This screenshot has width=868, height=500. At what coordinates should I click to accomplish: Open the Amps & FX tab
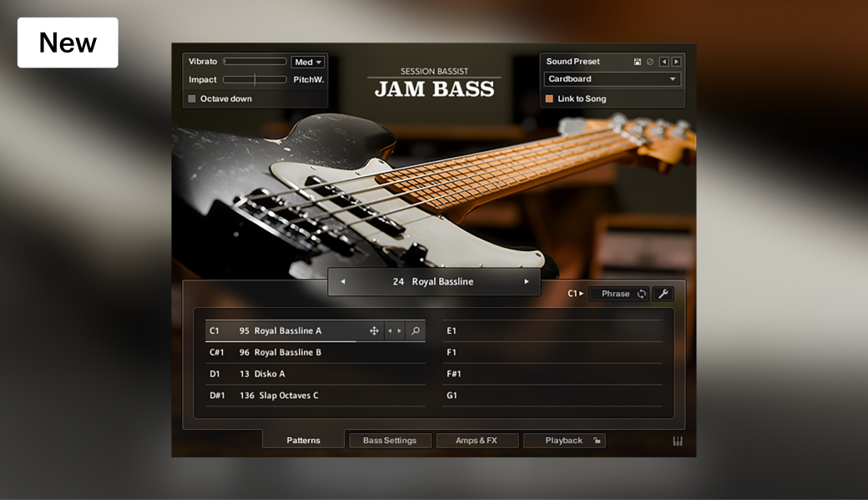click(x=477, y=440)
